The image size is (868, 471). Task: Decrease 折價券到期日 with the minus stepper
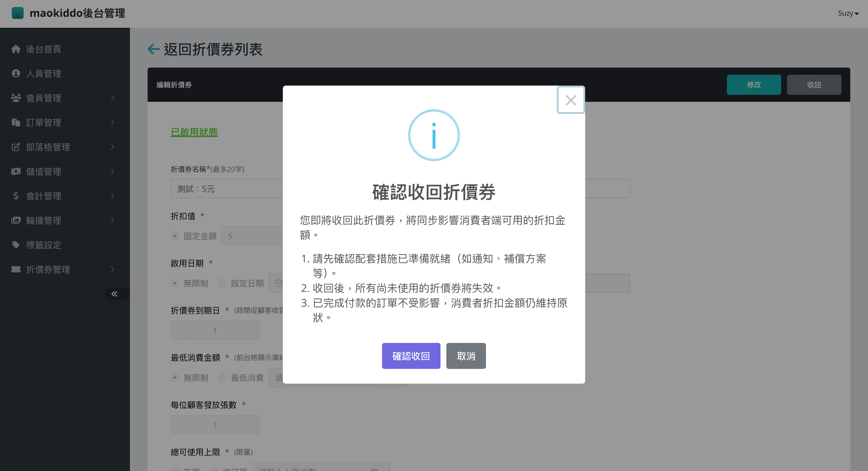point(180,330)
